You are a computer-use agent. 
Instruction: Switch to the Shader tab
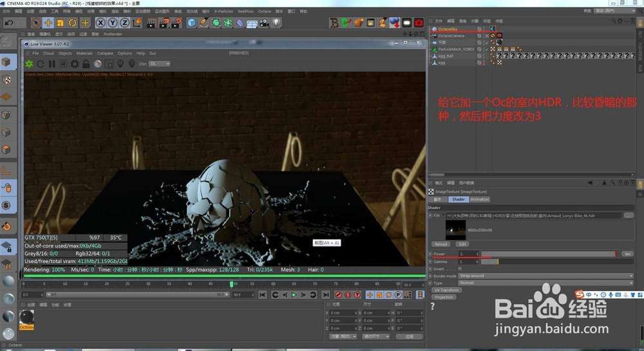459,200
